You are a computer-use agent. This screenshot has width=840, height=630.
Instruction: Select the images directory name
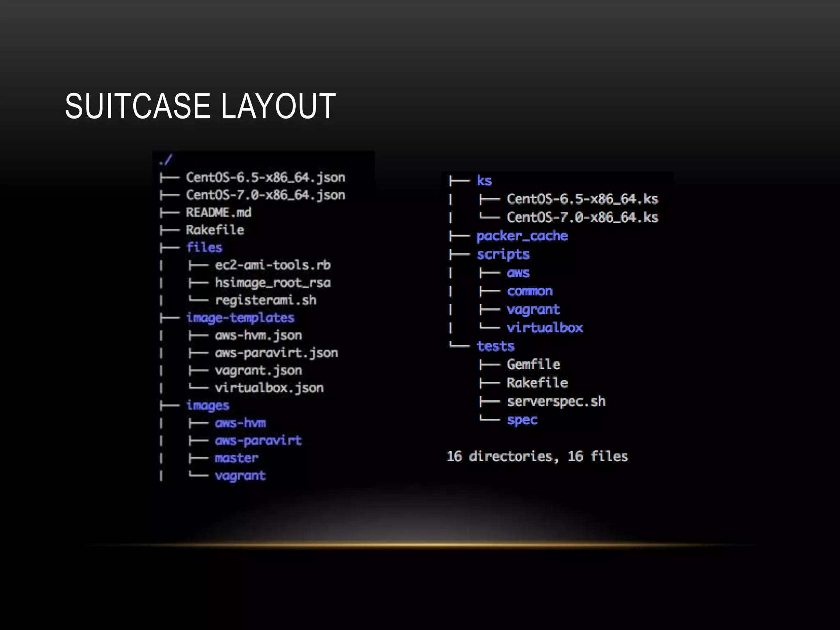tap(208, 406)
